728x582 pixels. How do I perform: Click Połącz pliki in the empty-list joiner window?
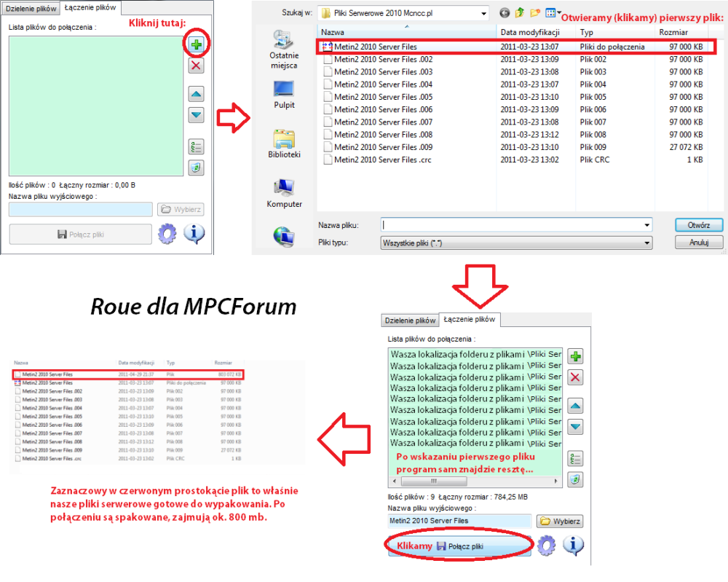coord(80,234)
